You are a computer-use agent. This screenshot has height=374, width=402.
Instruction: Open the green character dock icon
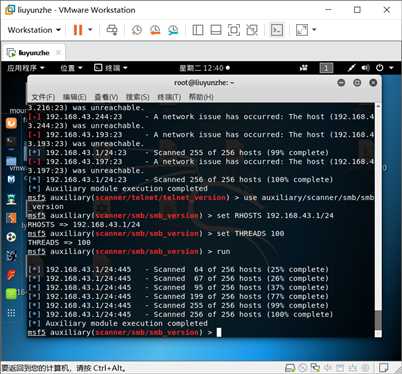point(11,199)
